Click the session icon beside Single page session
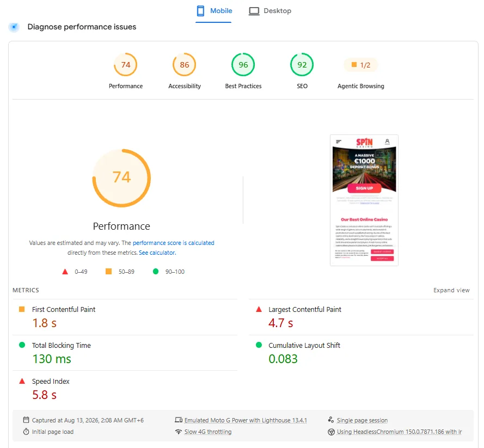This screenshot has width=484, height=448. 331,420
